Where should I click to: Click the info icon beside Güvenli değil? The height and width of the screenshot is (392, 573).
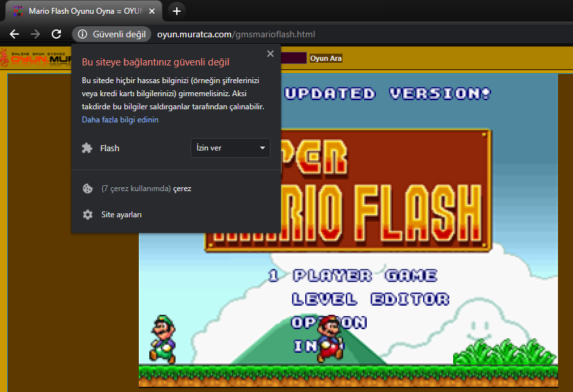click(83, 34)
